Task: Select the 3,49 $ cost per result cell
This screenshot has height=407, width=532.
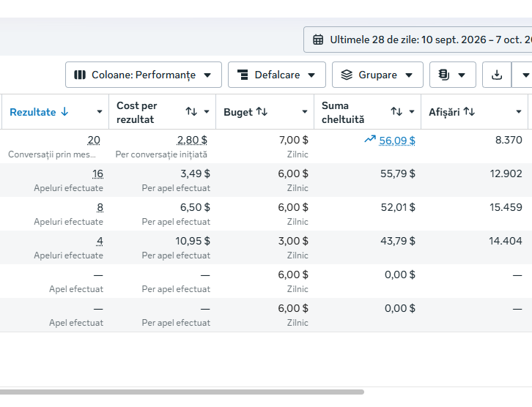Action: point(195,173)
